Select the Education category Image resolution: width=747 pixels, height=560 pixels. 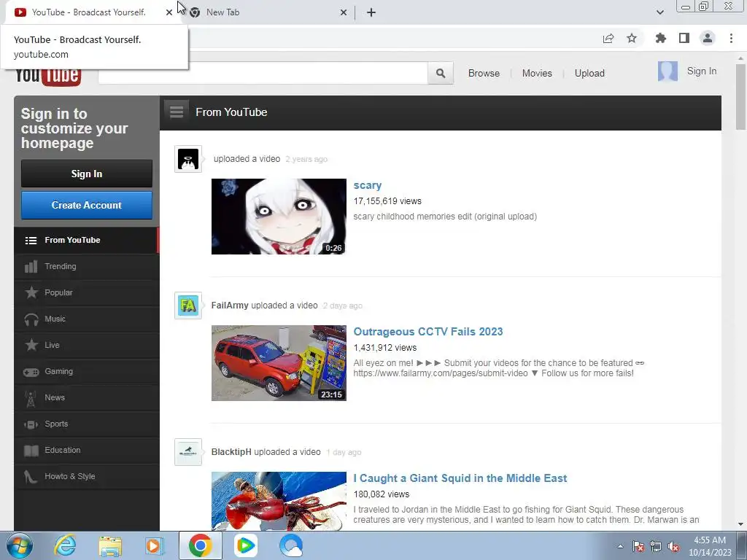point(87,450)
